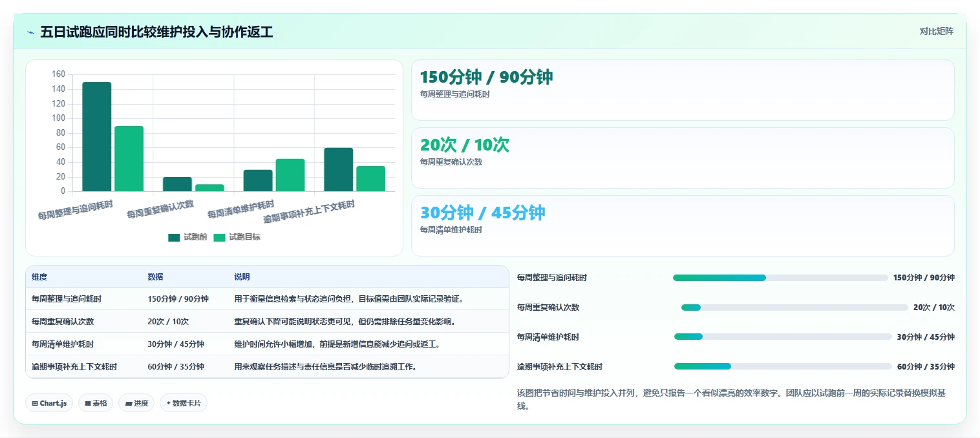Click the light 试跑目标 bar for 逾期事项补充上下文耗时
The width and height of the screenshot is (980, 438).
click(371, 179)
